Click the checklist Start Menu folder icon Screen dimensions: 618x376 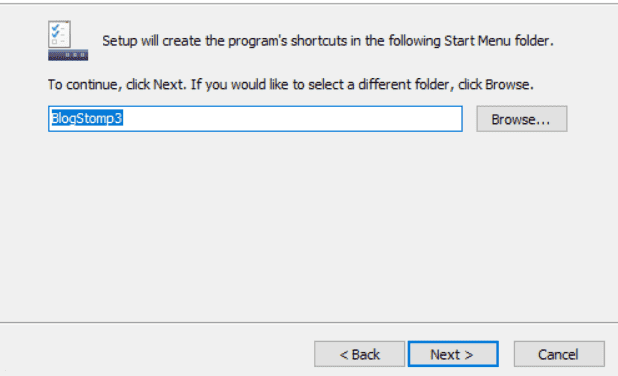click(68, 40)
